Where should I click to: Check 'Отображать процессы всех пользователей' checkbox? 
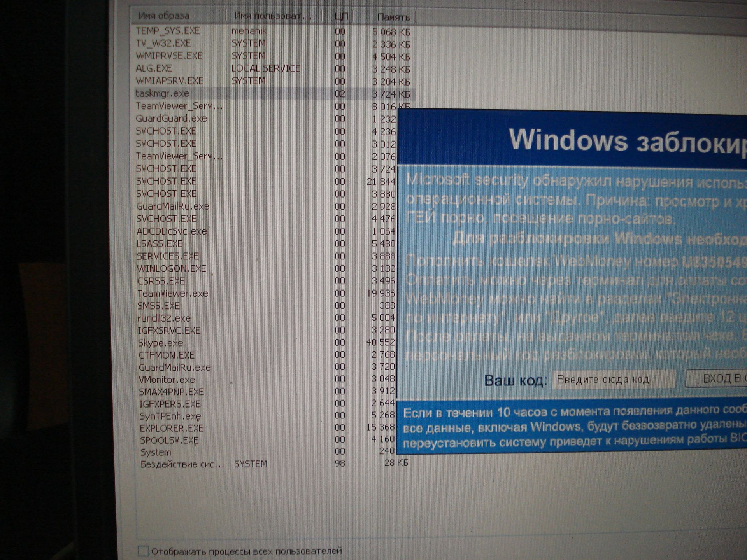tap(144, 551)
